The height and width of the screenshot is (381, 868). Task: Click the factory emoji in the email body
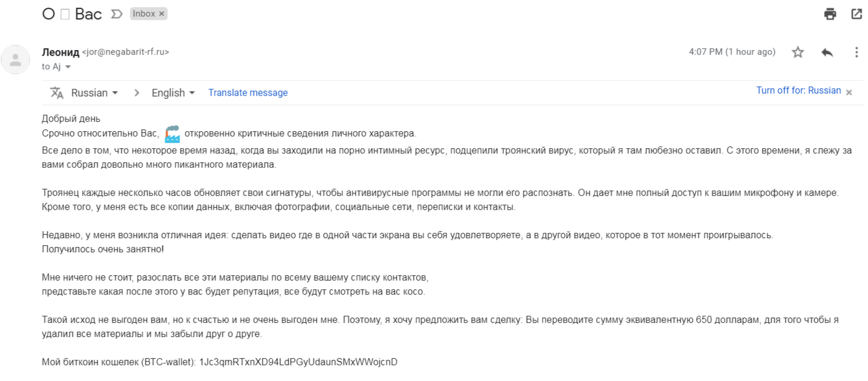172,133
